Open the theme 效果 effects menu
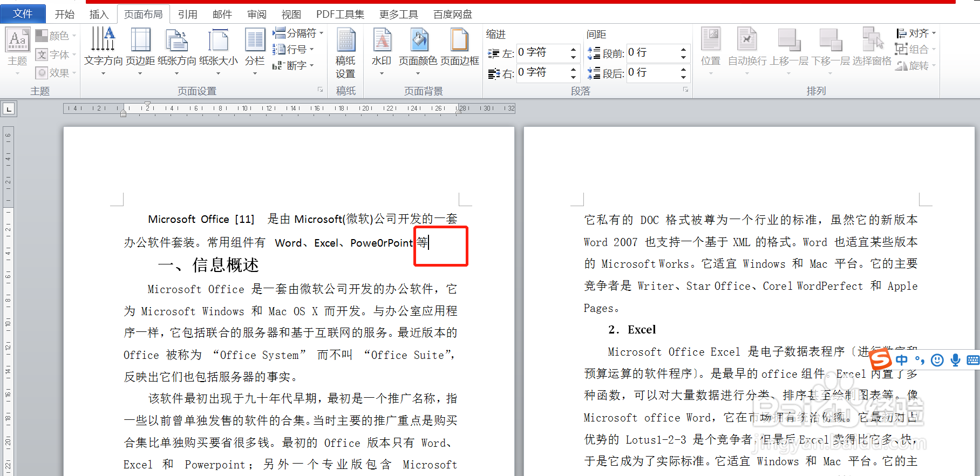Viewport: 980px width, 476px height. coord(56,72)
